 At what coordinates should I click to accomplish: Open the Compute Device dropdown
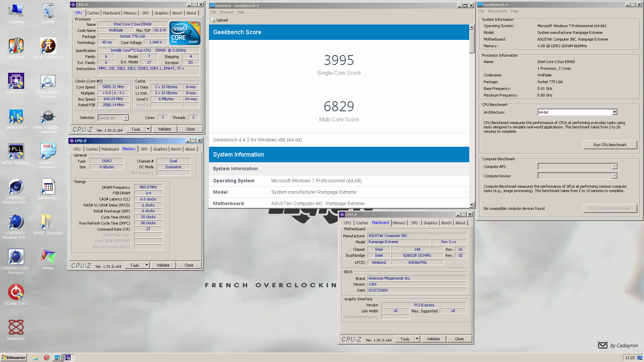point(614,176)
